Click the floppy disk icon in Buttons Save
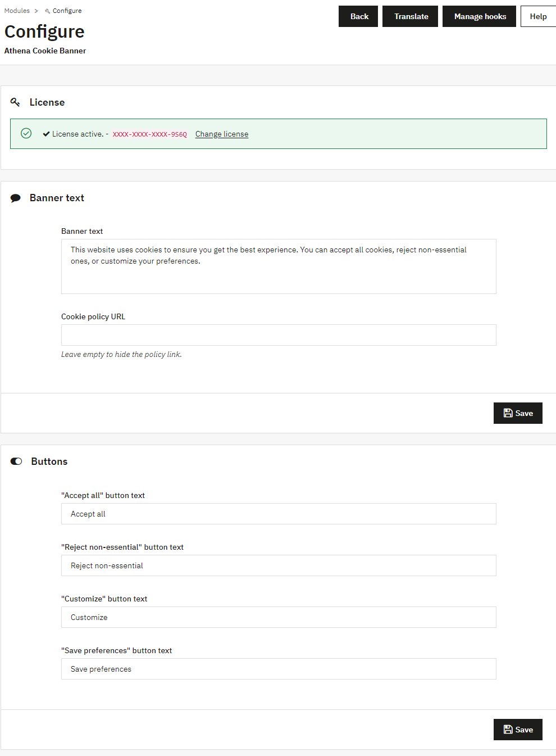The height and width of the screenshot is (756, 556). tap(508, 730)
